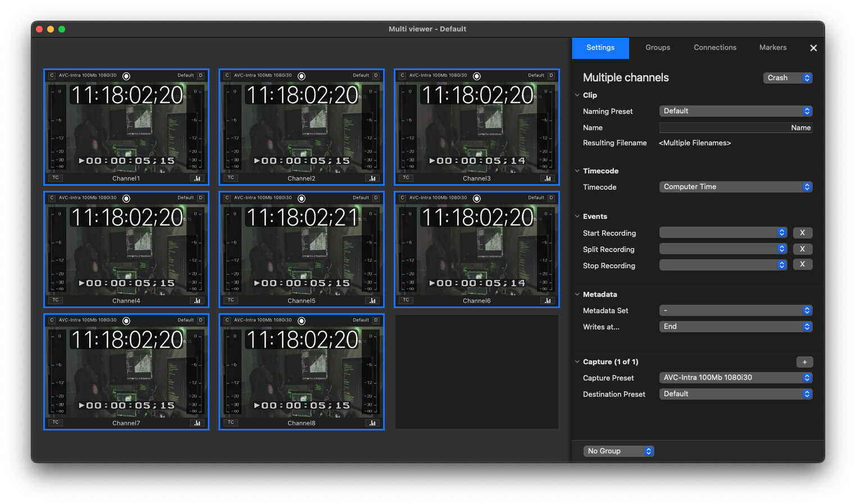
Task: Click the TC button on Channel8
Action: [231, 423]
